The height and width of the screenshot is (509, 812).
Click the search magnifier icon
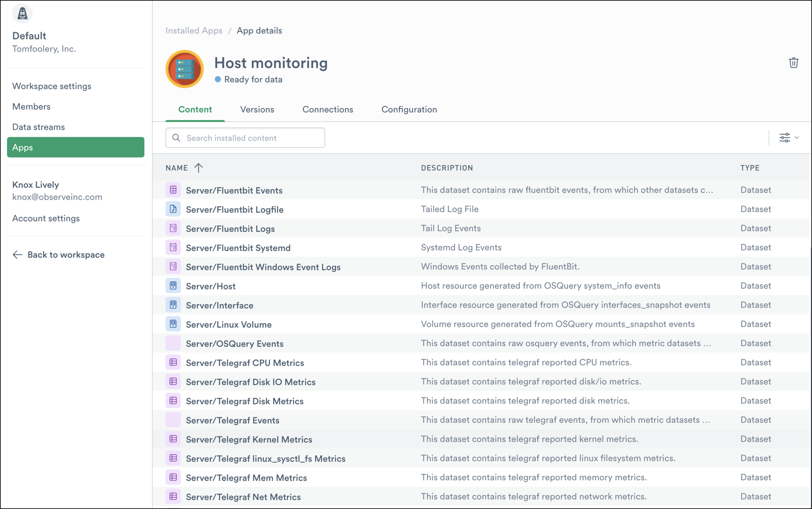pyautogui.click(x=176, y=138)
